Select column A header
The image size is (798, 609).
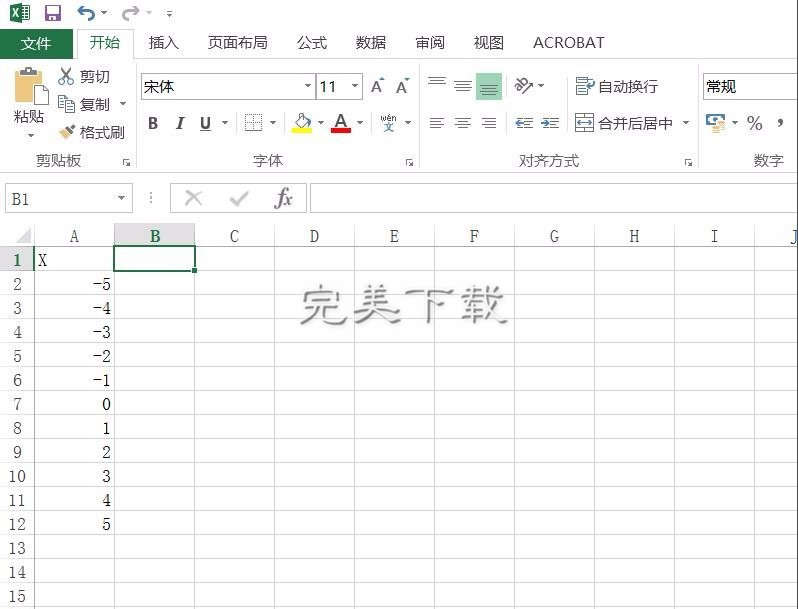tap(74, 236)
